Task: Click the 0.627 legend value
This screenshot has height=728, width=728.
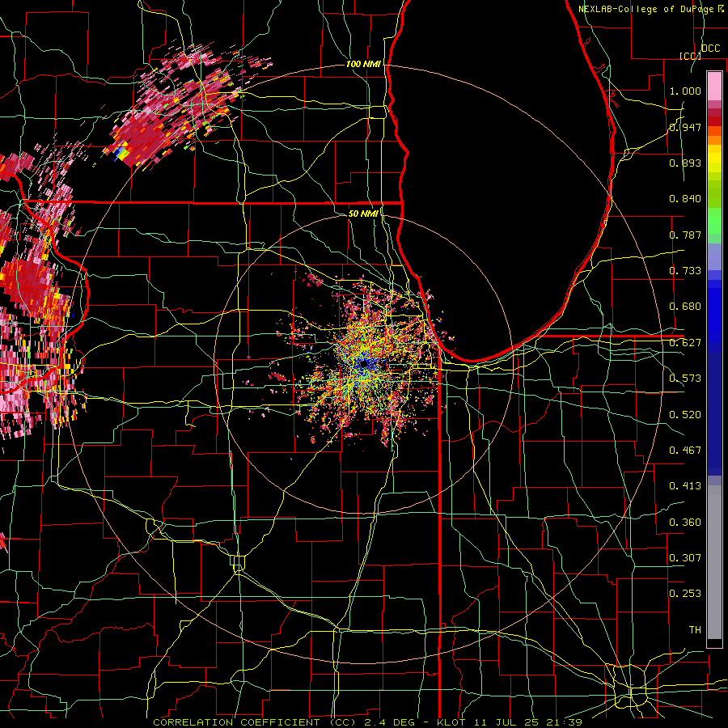Action: pyautogui.click(x=685, y=343)
